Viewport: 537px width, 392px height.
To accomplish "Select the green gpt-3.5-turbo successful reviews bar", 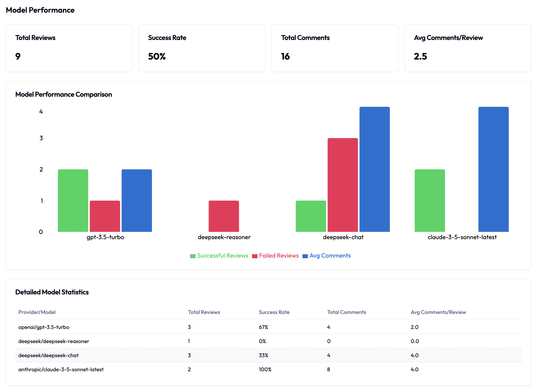I will [x=73, y=201].
